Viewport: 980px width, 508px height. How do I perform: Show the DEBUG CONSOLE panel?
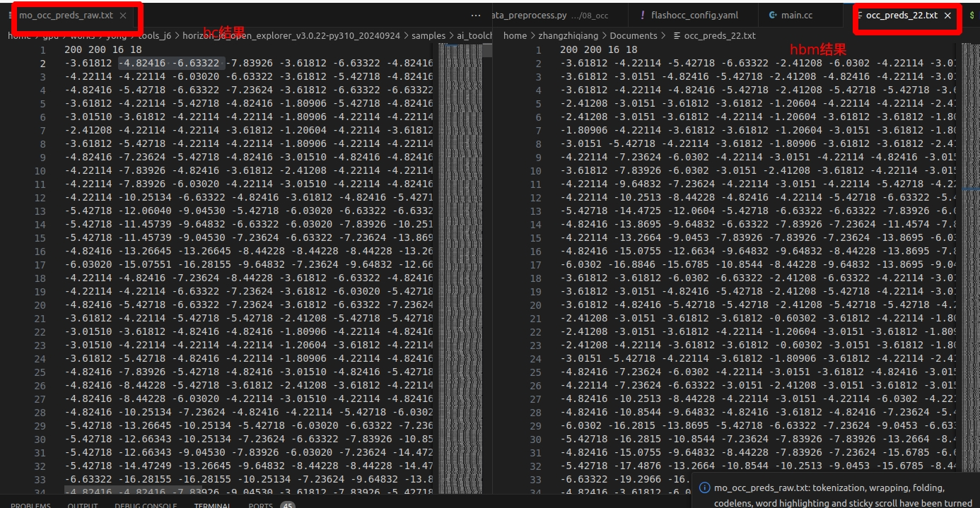tap(146, 504)
